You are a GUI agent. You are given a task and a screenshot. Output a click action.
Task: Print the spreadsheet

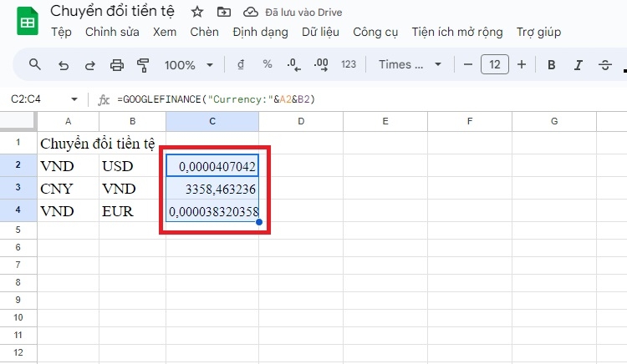point(117,64)
